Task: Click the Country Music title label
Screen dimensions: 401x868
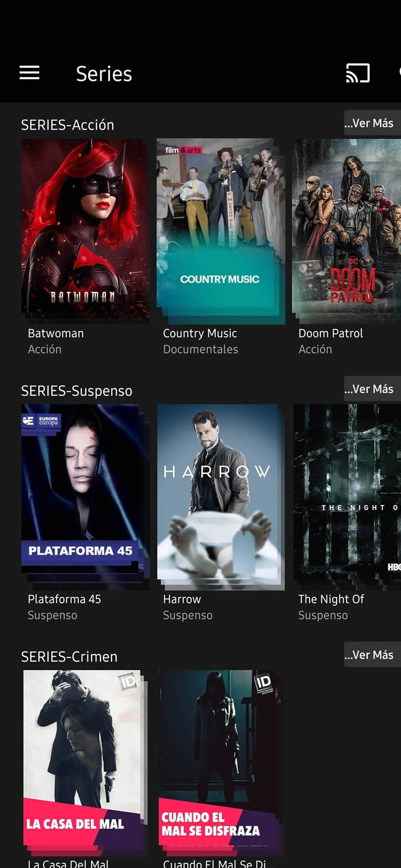Action: (x=200, y=333)
